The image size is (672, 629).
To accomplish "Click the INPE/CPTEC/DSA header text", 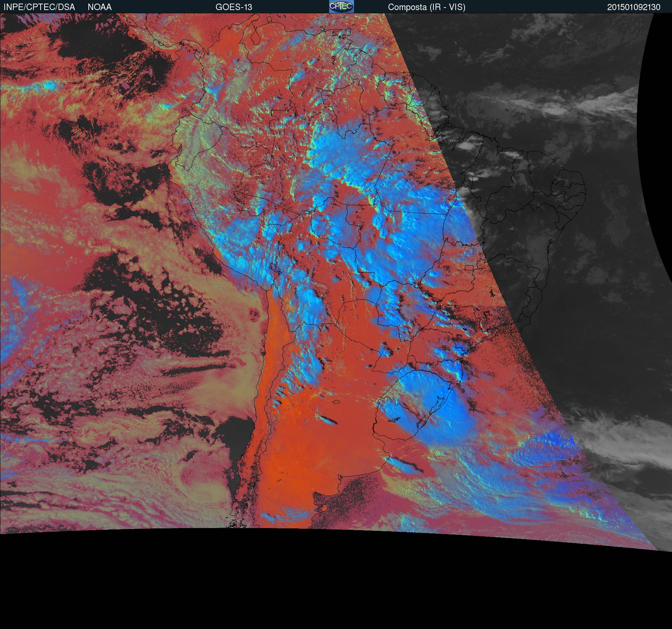I will click(x=39, y=7).
